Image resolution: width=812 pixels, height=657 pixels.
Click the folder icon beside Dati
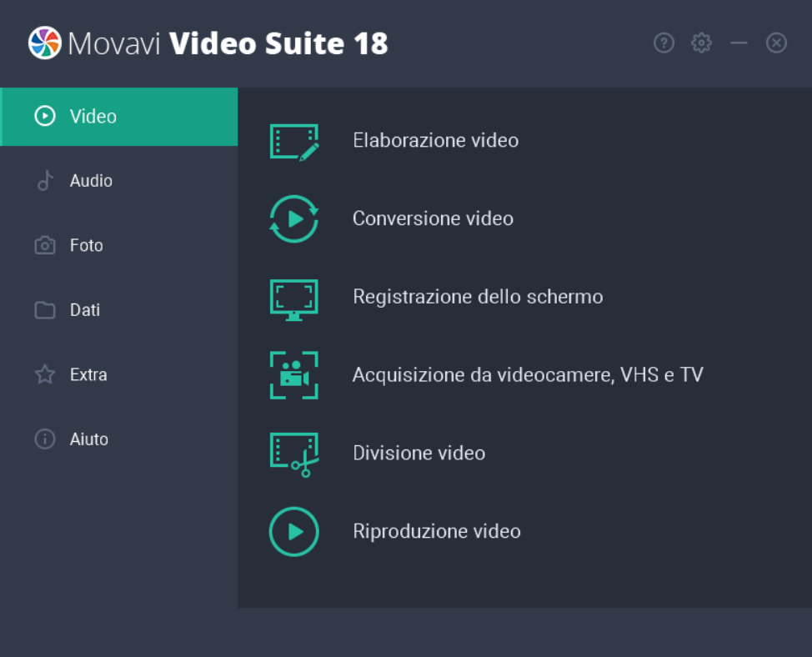click(45, 310)
